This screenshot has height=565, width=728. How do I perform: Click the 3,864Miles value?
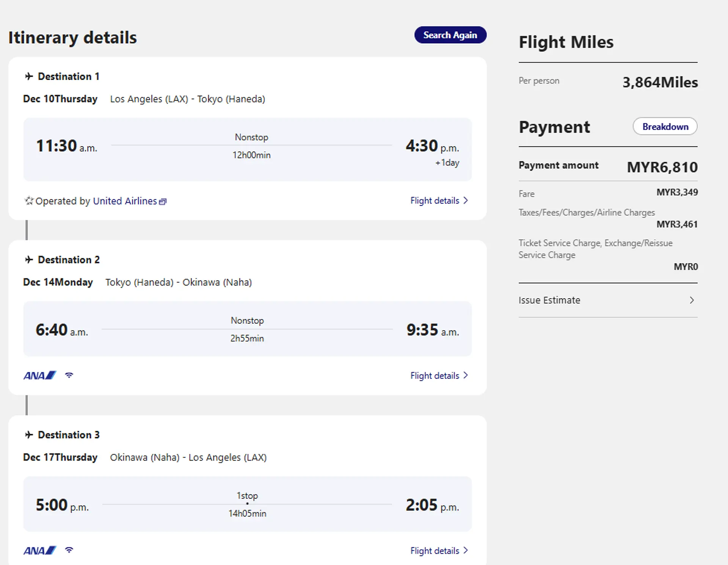[x=660, y=82]
